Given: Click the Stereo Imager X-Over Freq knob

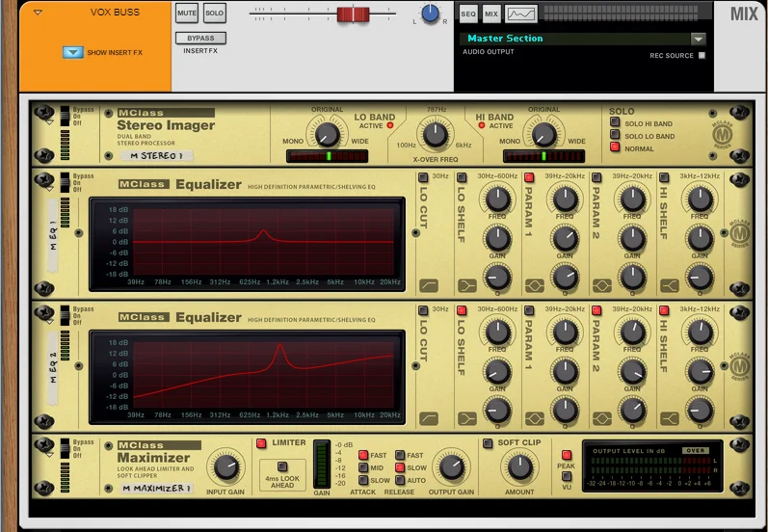Looking at the screenshot, I should [436, 133].
